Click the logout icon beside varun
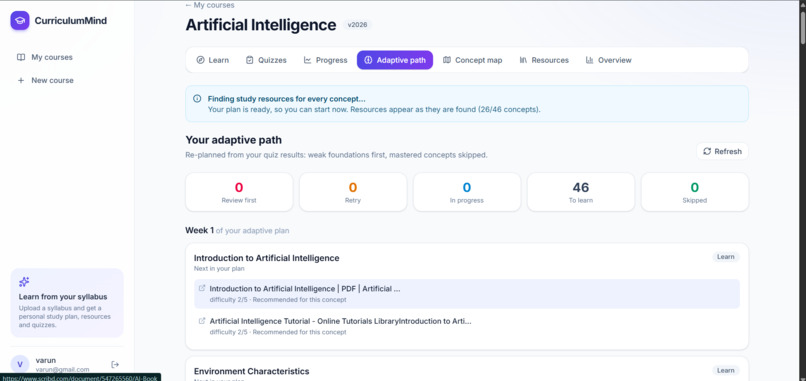The height and width of the screenshot is (381, 806). tap(115, 365)
